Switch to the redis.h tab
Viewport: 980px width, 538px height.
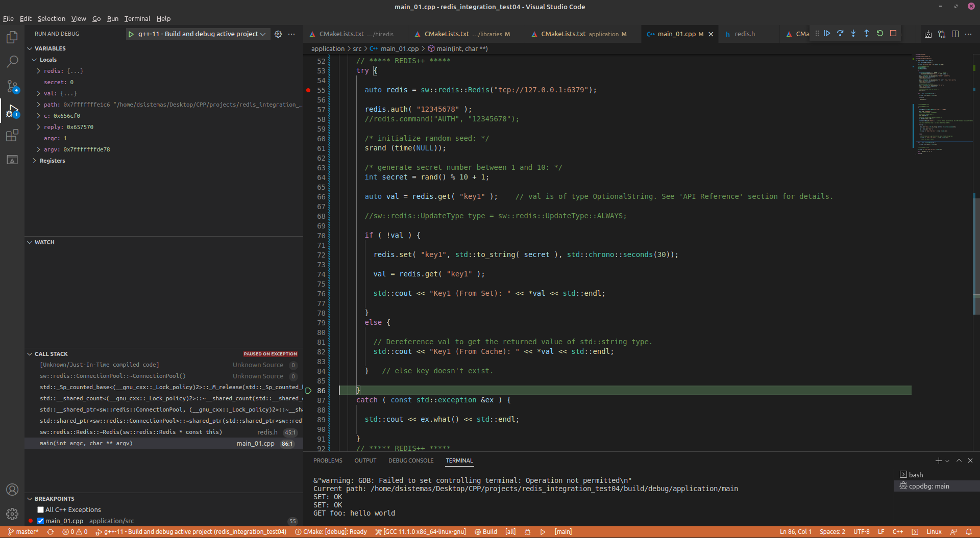(745, 34)
